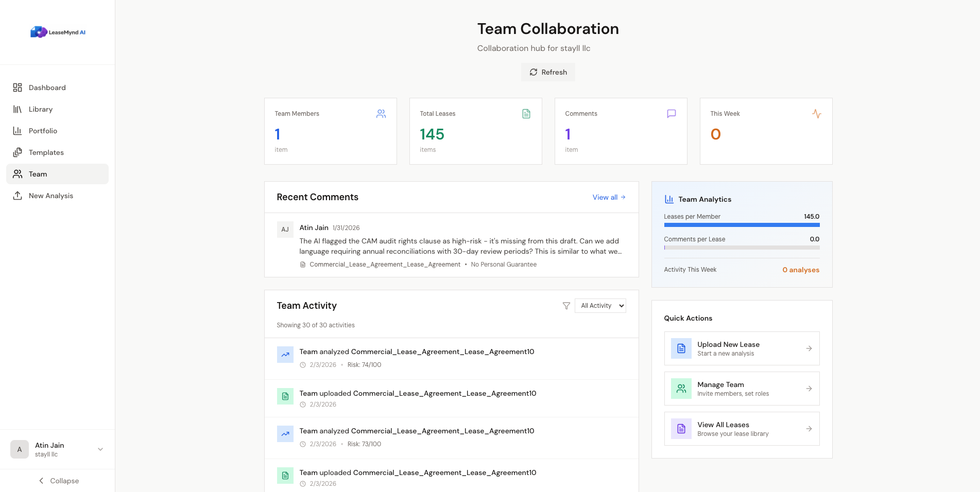This screenshot has width=980, height=492.
Task: Open the All Activity dropdown
Action: click(600, 305)
